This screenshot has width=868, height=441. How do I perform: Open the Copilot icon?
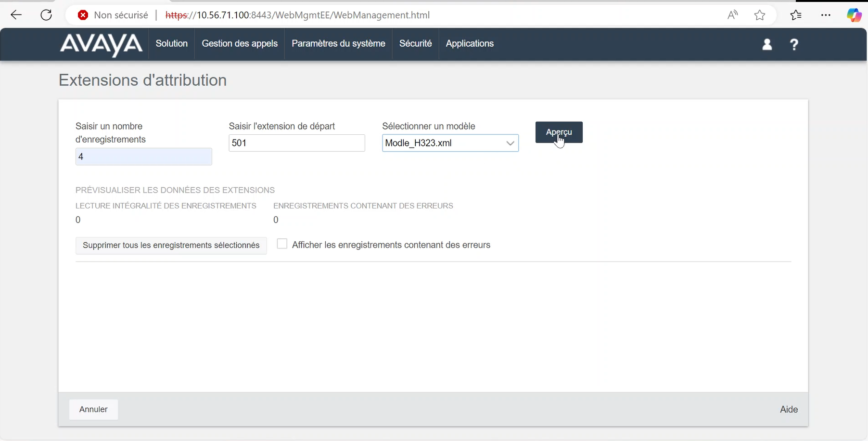pos(854,15)
